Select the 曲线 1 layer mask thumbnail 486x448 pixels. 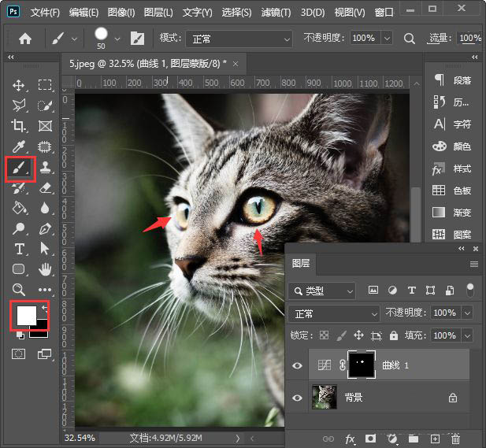pos(363,365)
